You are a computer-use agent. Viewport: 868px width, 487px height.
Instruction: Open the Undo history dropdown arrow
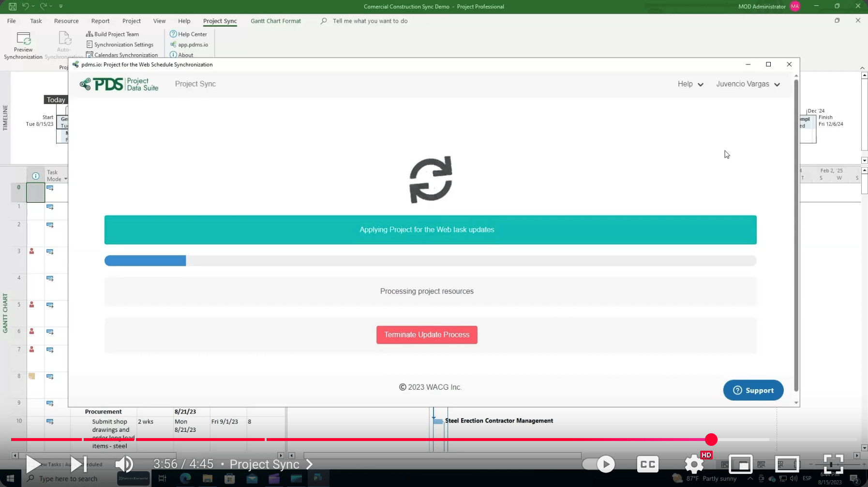pyautogui.click(x=33, y=6)
